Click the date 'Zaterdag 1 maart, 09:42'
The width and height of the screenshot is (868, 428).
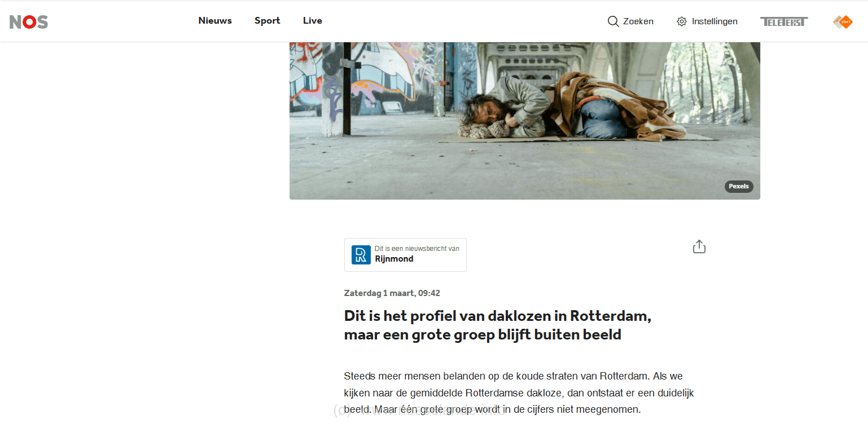click(392, 293)
